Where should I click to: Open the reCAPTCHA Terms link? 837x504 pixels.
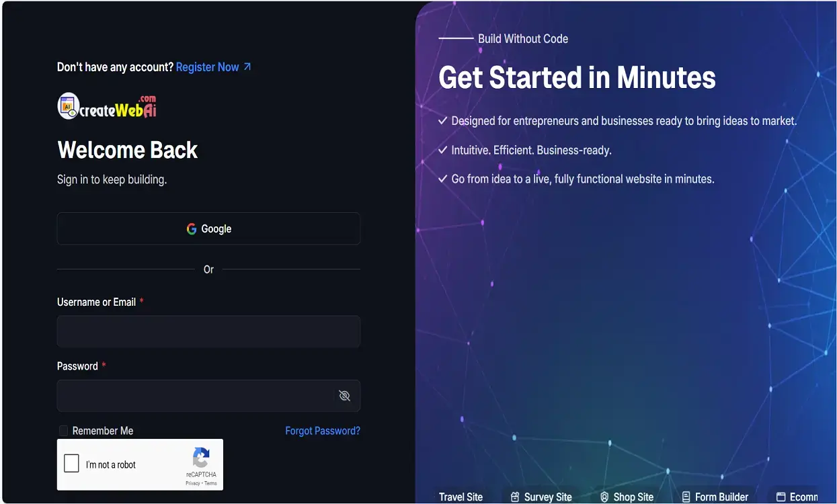[210, 483]
